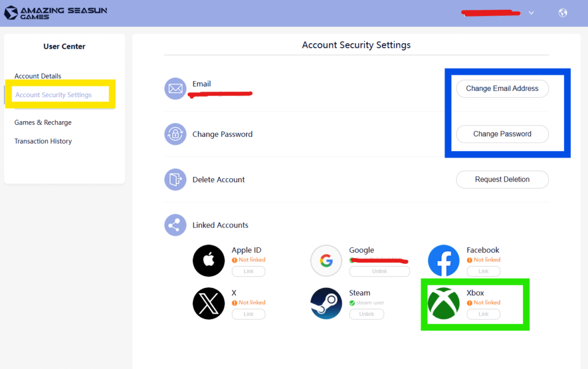Image resolution: width=588 pixels, height=369 pixels.
Task: Open Transaction History page
Action: coord(43,141)
